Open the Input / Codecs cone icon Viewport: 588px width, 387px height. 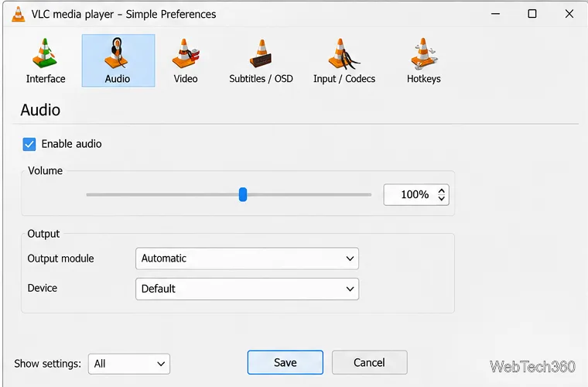[344, 54]
